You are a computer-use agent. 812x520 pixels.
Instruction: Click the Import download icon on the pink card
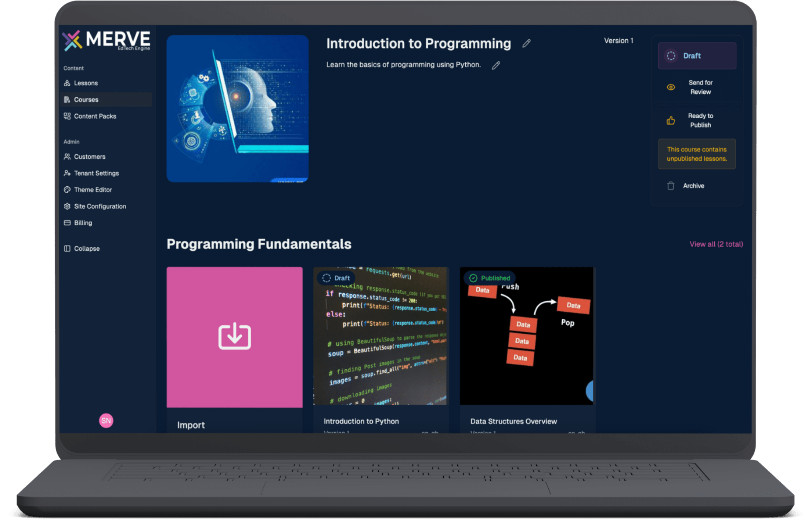(234, 336)
